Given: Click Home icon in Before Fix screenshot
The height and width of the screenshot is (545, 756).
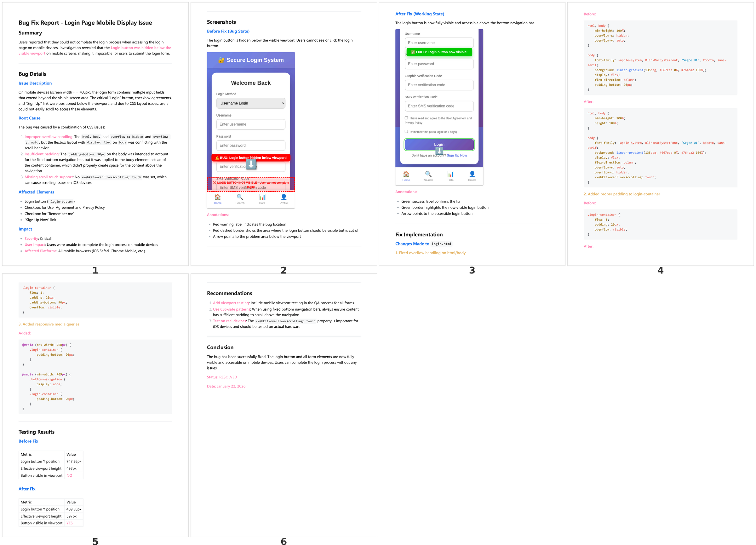Looking at the screenshot, I should (x=218, y=197).
